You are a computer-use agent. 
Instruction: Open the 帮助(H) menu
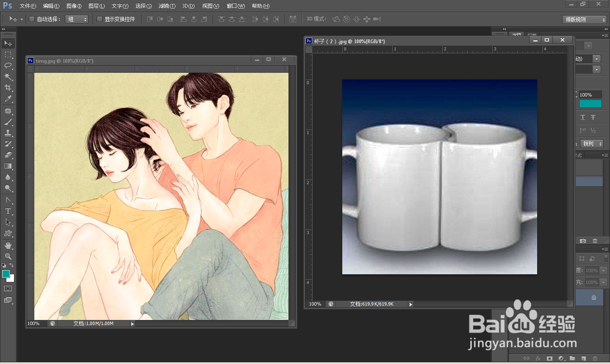[x=261, y=6]
